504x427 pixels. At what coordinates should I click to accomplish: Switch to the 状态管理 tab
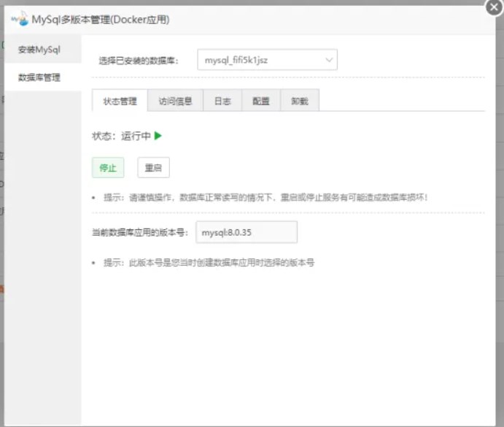[x=120, y=101]
